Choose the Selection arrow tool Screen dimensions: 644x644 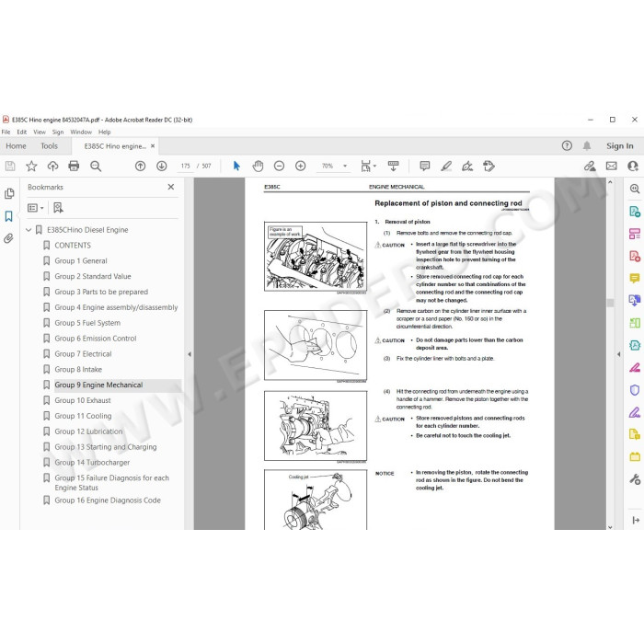point(236,166)
